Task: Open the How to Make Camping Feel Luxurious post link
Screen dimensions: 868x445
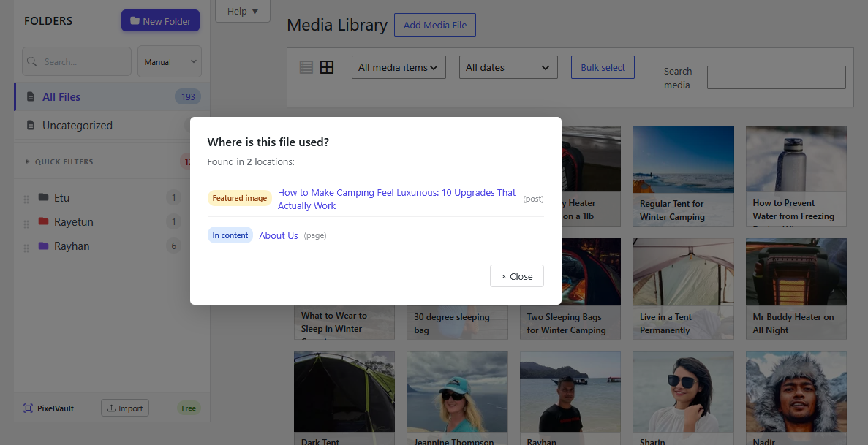Action: 396,199
